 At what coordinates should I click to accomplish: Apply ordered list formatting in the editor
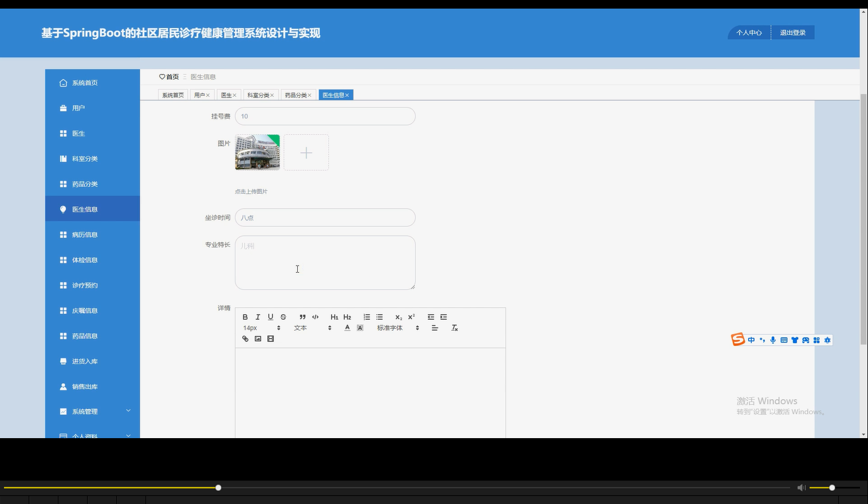coord(366,317)
